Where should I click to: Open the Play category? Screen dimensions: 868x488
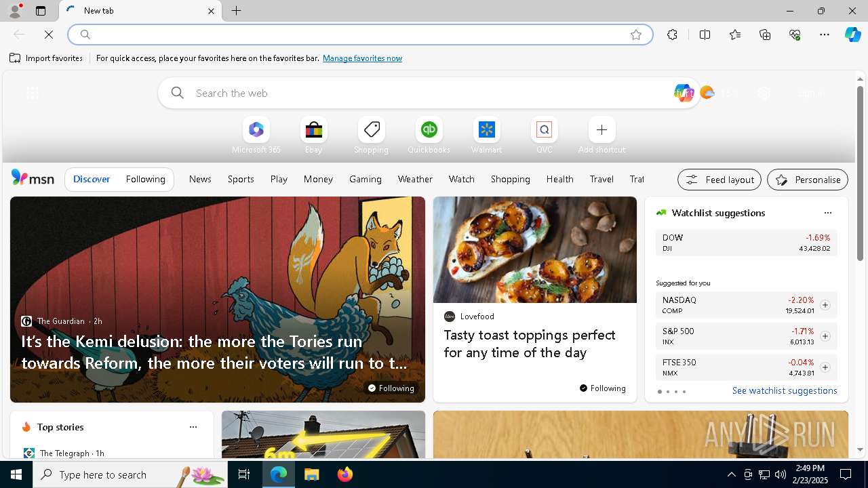[x=279, y=179]
